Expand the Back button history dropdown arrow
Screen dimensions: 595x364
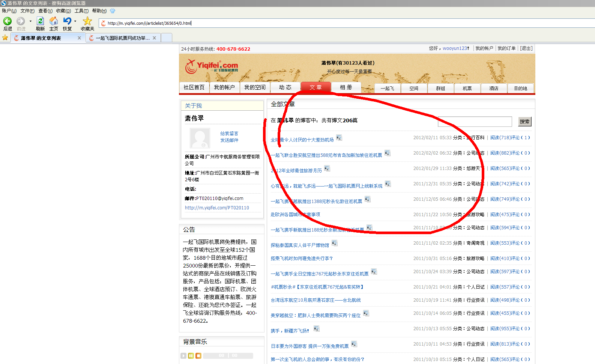pyautogui.click(x=30, y=21)
